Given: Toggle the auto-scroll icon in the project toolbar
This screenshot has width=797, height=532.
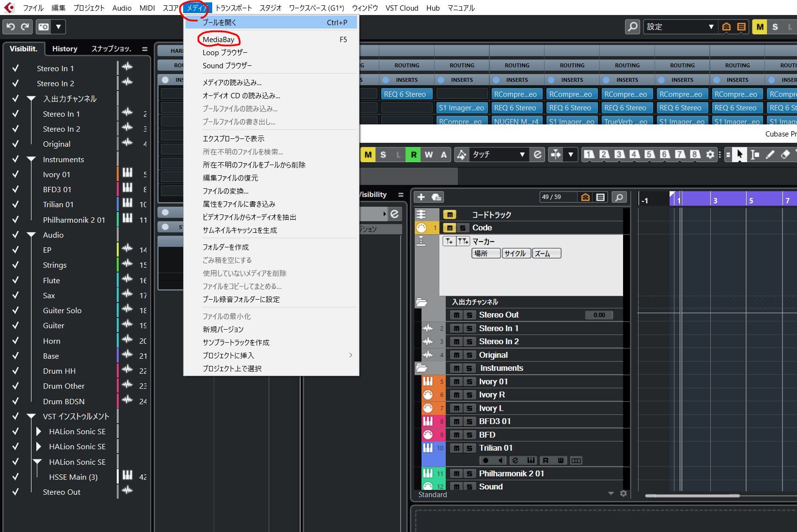Looking at the screenshot, I should (x=556, y=154).
